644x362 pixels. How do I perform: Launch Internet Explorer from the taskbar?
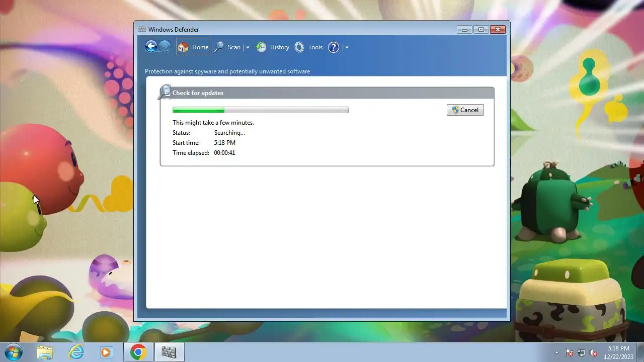(76, 352)
